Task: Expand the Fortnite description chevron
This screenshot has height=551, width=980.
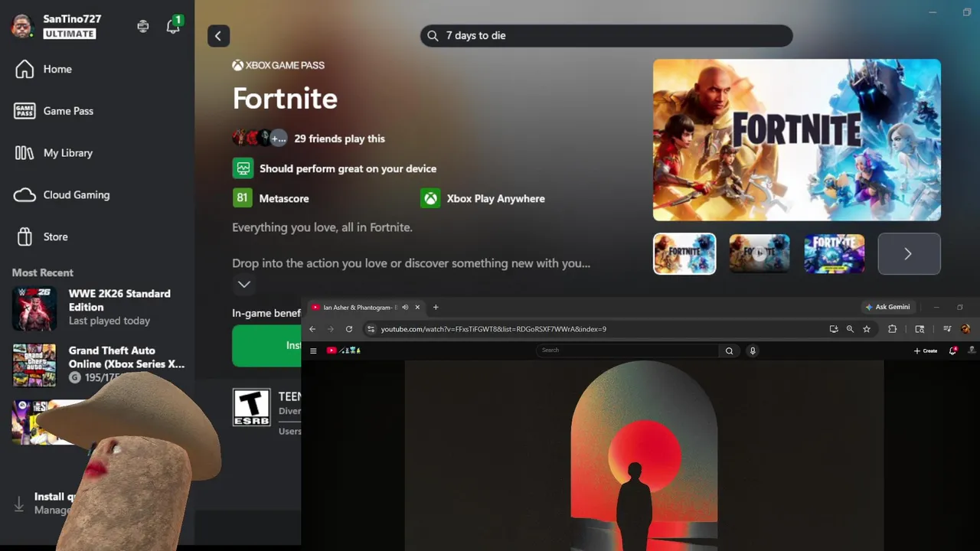Action: 243,284
